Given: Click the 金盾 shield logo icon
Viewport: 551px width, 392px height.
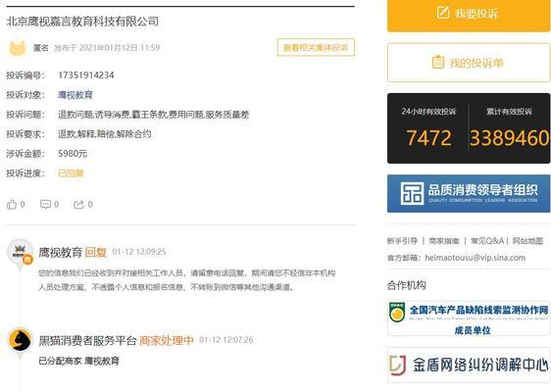Looking at the screenshot, I should point(398,365).
